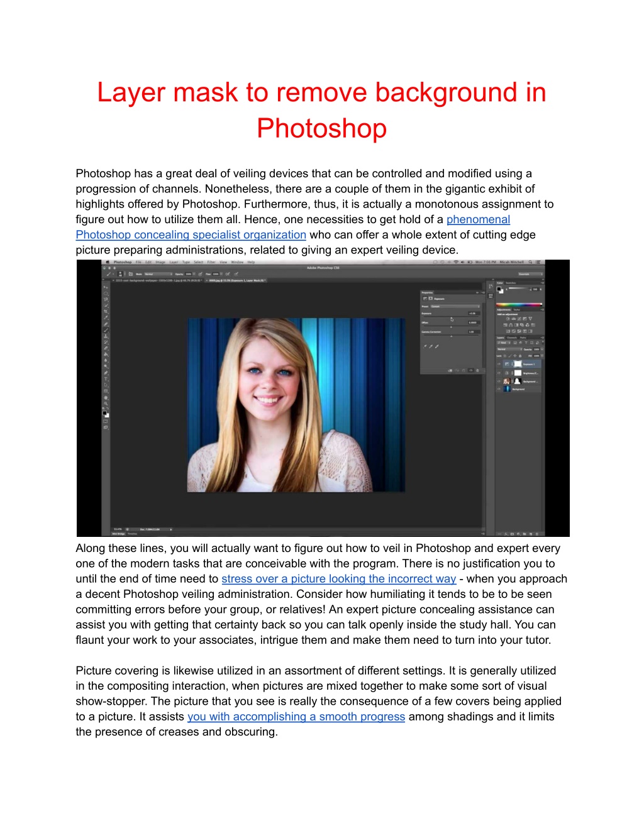Click the Apple menu icon
This screenshot has width=644, height=833.
coord(107,262)
